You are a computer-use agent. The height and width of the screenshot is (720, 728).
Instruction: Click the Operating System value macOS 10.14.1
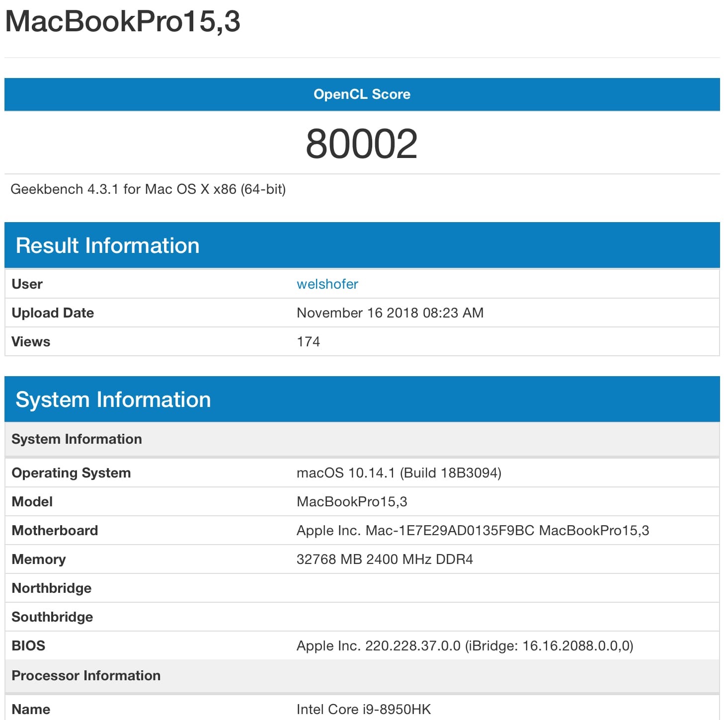point(399,473)
